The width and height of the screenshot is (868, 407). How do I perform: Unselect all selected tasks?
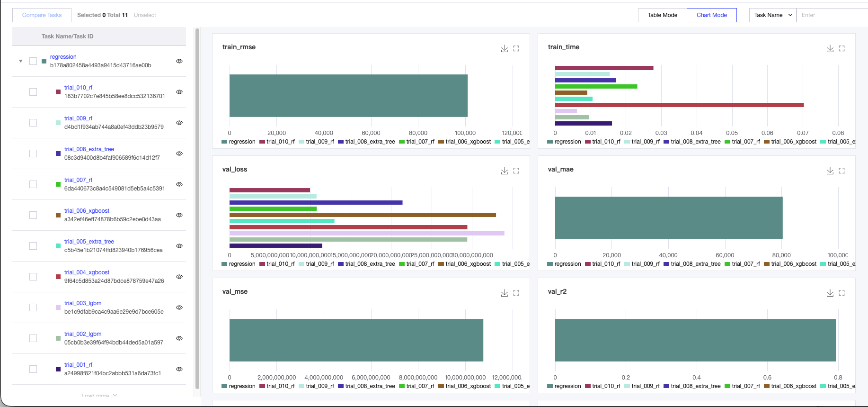(x=145, y=15)
